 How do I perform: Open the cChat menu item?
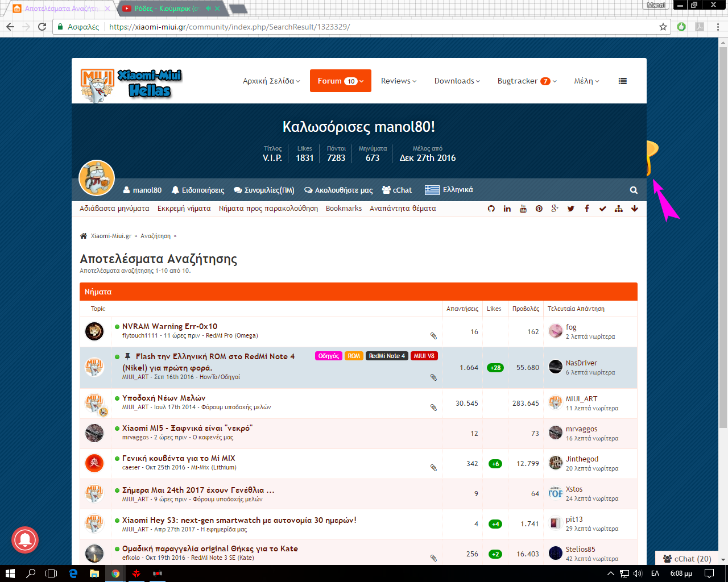click(397, 190)
